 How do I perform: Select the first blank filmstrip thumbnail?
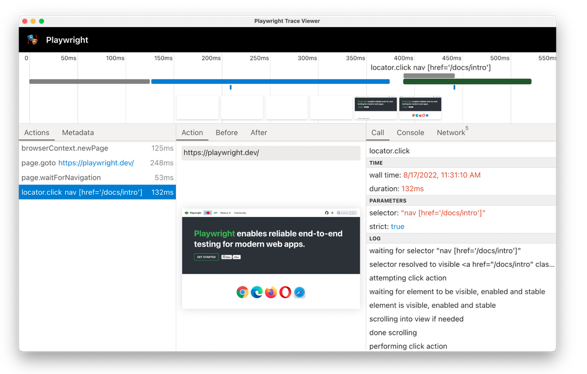tap(197, 108)
